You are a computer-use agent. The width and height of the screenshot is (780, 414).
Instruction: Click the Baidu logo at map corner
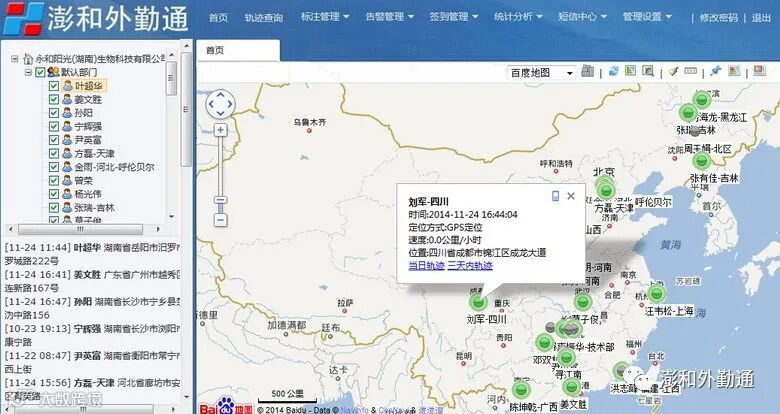[226, 406]
